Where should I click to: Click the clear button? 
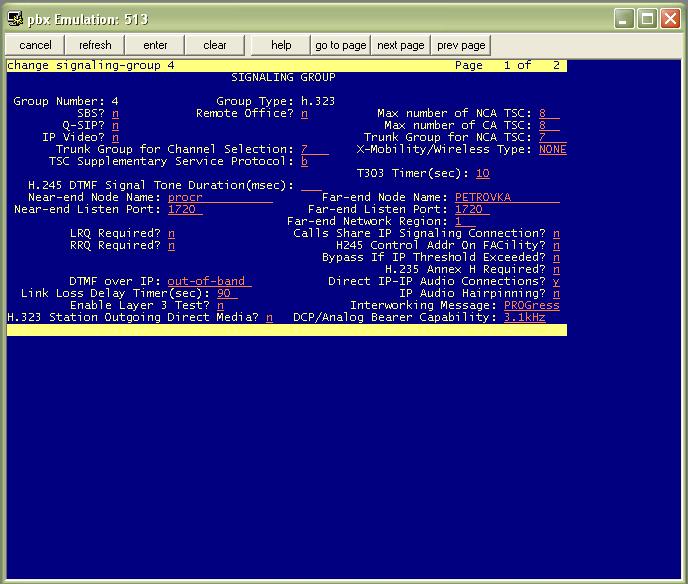pos(215,45)
